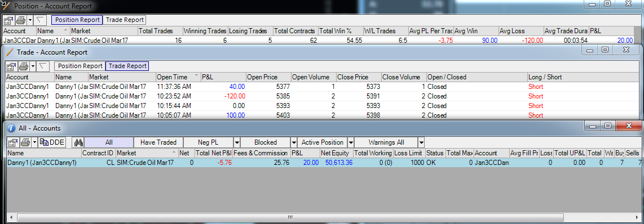Screen dimensions: 644x224
Task: Print the Position Account Report
Action: pos(20,20)
